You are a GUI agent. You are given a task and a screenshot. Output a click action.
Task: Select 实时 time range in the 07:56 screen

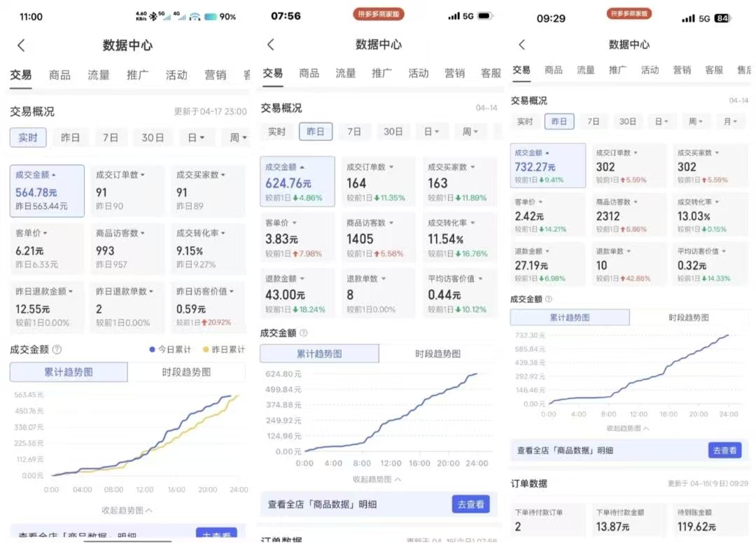click(276, 132)
